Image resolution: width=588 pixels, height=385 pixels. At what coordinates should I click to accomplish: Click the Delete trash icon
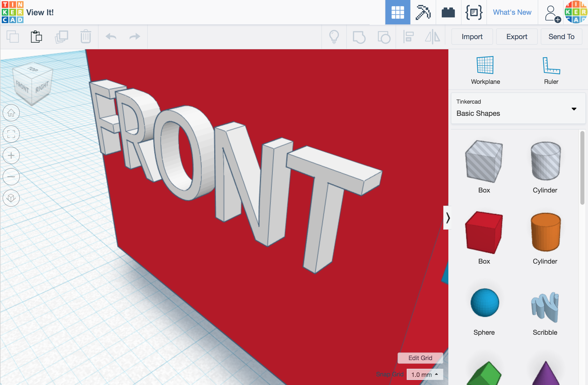pyautogui.click(x=86, y=37)
